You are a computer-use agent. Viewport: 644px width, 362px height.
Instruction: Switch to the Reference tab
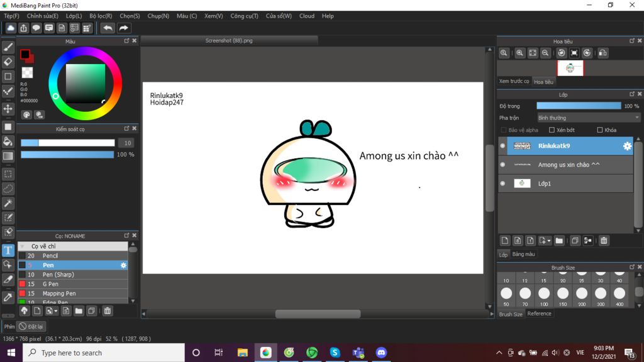coord(539,314)
